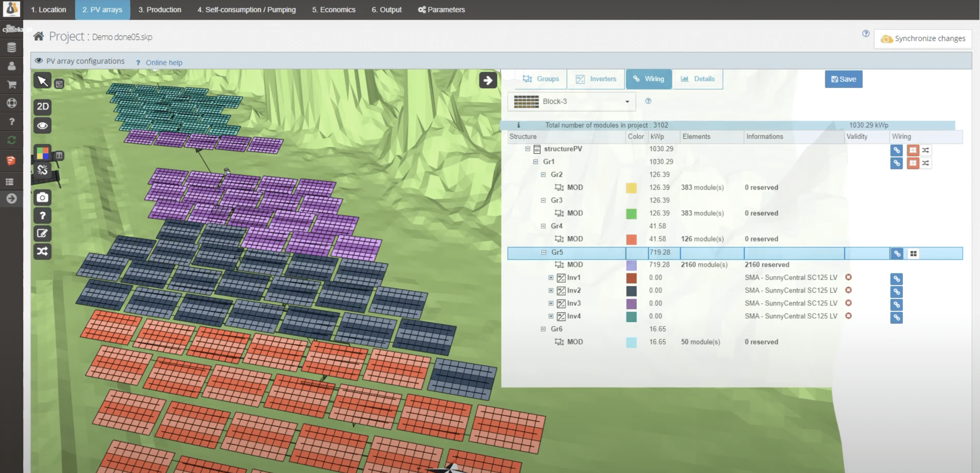Image resolution: width=980 pixels, height=473 pixels.
Task: Click the camera screenshot icon
Action: pos(42,198)
